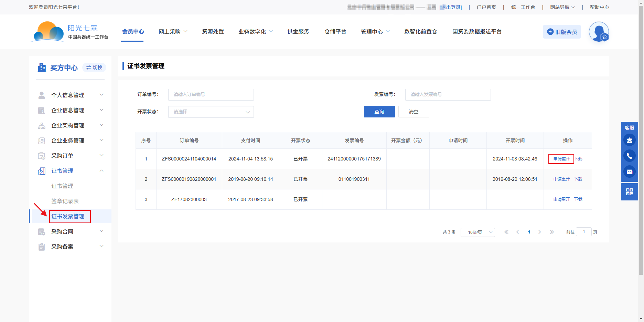Click the blue 查询 search button
This screenshot has width=644, height=322.
pos(379,112)
